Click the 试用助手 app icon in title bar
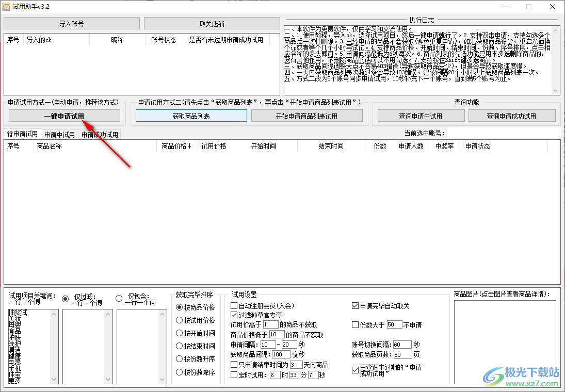 point(6,7)
